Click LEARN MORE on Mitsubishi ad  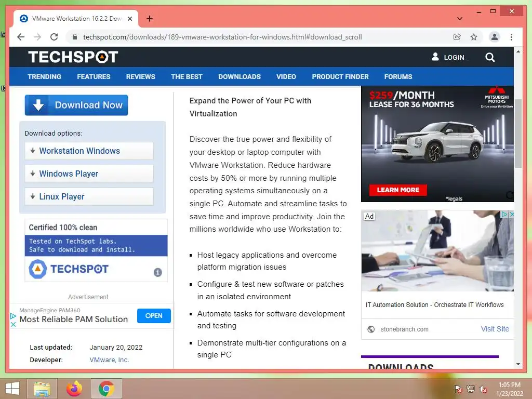[398, 190]
